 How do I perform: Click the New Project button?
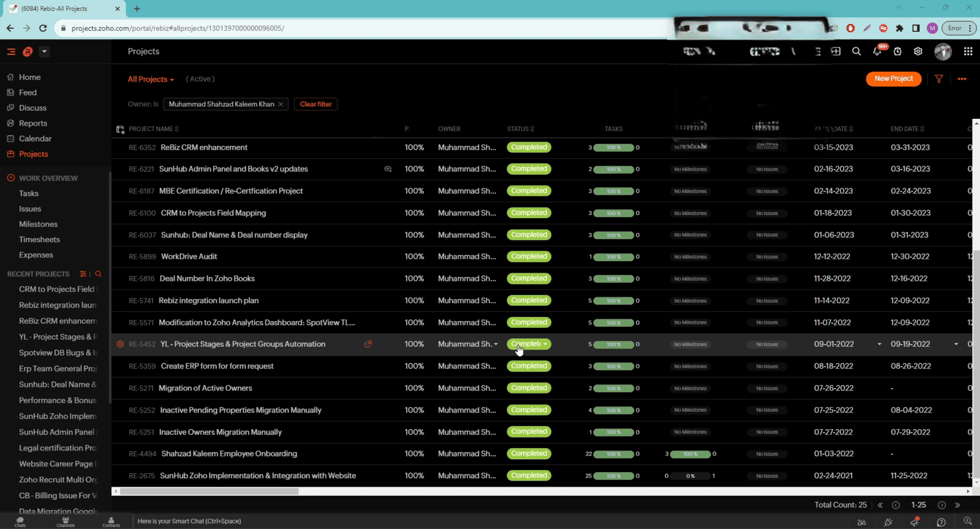click(894, 78)
